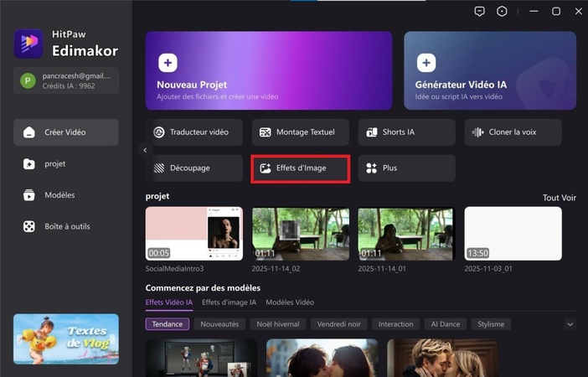Click the plus icon on Générateur Vidéo IA
This screenshot has height=377, width=588.
coord(426,64)
